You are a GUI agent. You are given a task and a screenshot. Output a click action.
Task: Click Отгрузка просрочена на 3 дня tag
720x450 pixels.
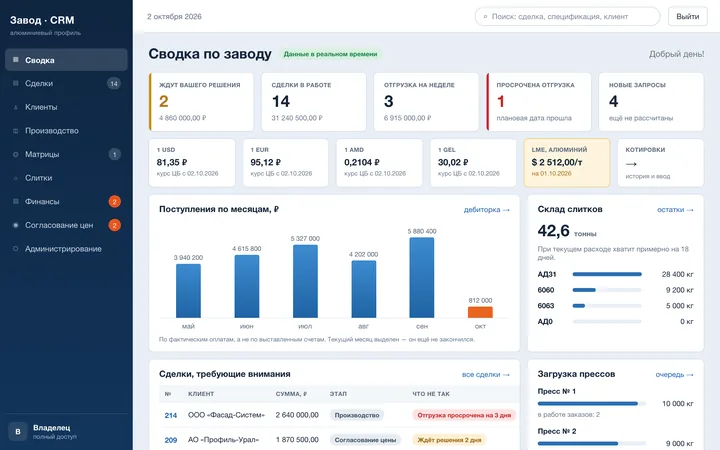click(464, 415)
